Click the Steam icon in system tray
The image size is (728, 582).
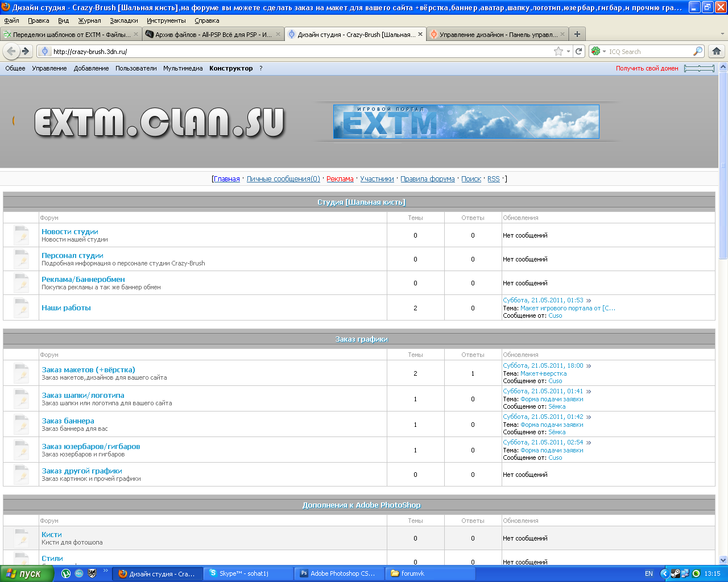click(675, 573)
